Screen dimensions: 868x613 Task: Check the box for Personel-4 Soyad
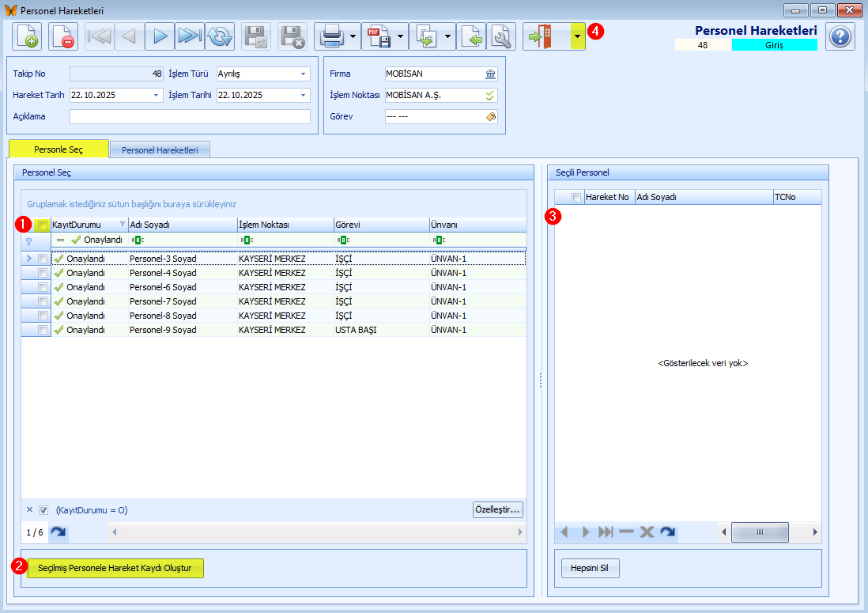43,273
